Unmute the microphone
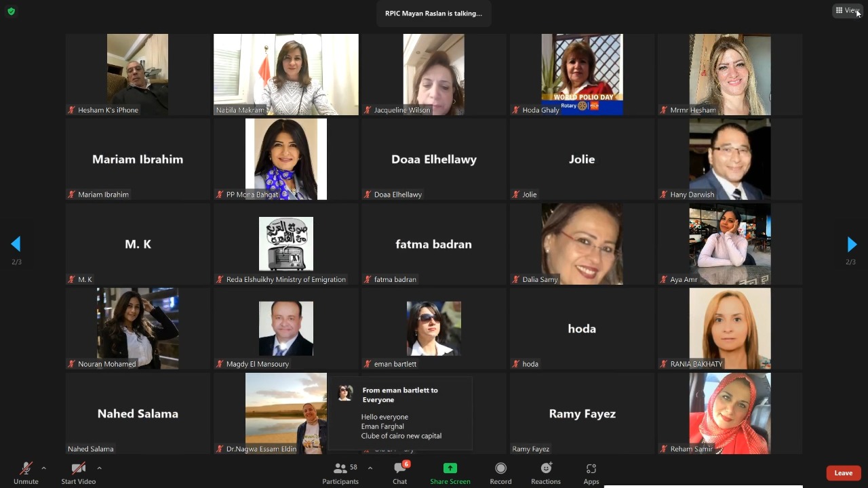The width and height of the screenshot is (868, 488). [x=26, y=472]
